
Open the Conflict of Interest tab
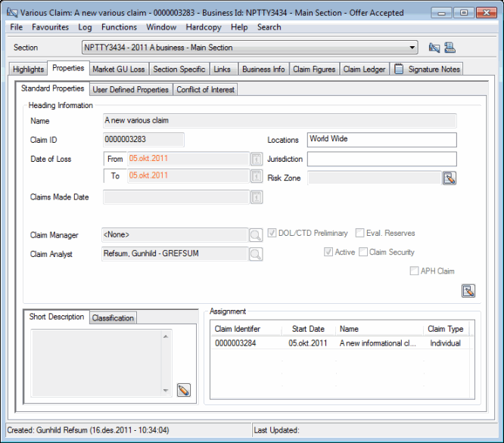click(205, 89)
